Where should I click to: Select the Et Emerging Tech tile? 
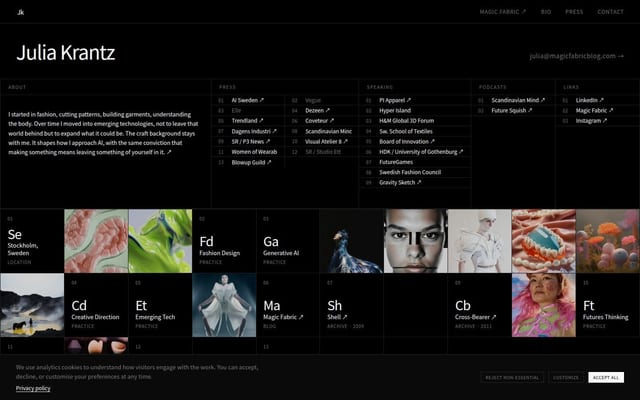160,305
